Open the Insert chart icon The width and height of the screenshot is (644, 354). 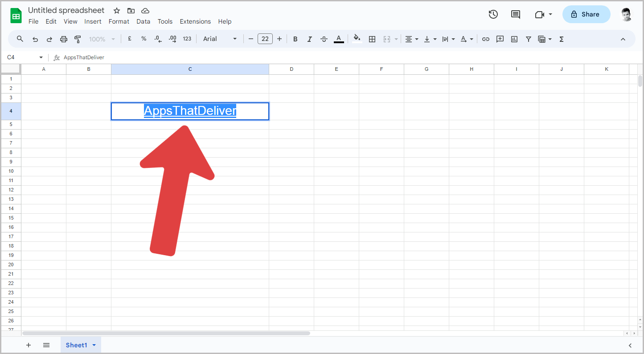[514, 39]
